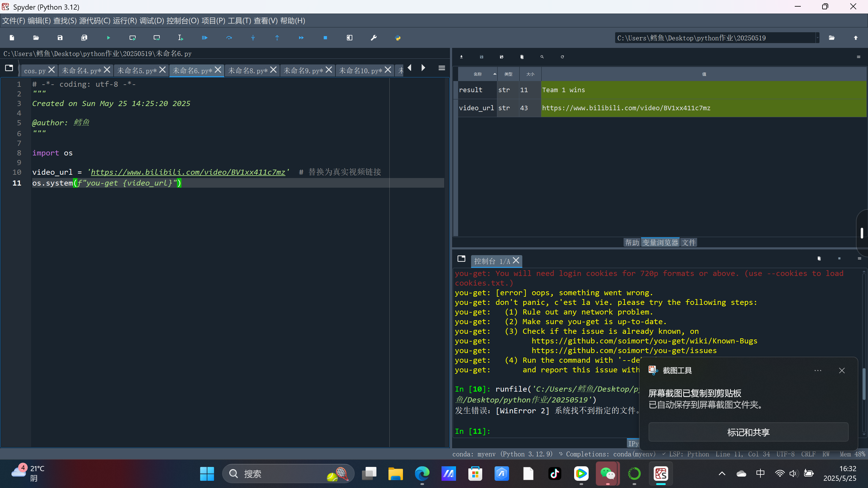Click remove all variables trash icon
The width and height of the screenshot is (868, 488).
click(522, 57)
